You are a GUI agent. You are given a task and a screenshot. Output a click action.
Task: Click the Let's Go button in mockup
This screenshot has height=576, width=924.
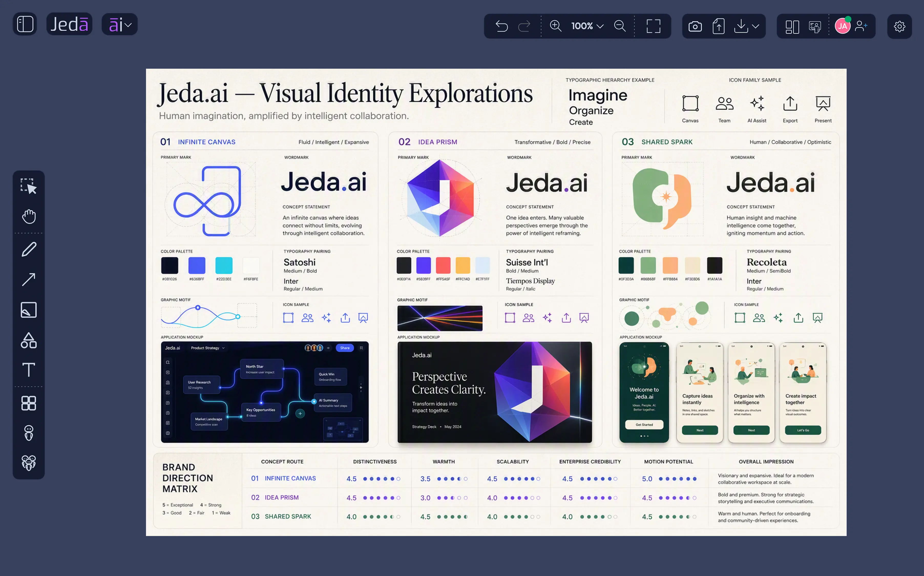pyautogui.click(x=803, y=430)
